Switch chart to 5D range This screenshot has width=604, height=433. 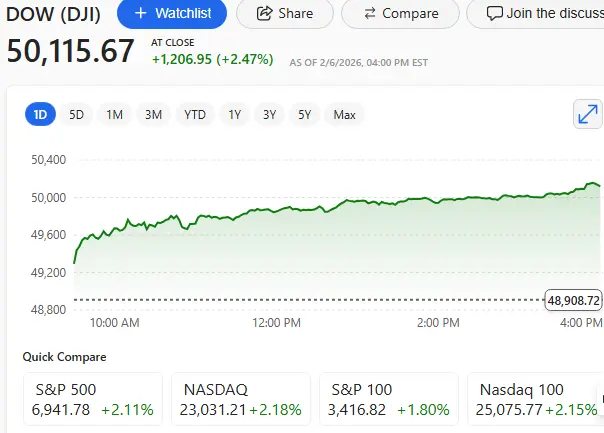77,114
